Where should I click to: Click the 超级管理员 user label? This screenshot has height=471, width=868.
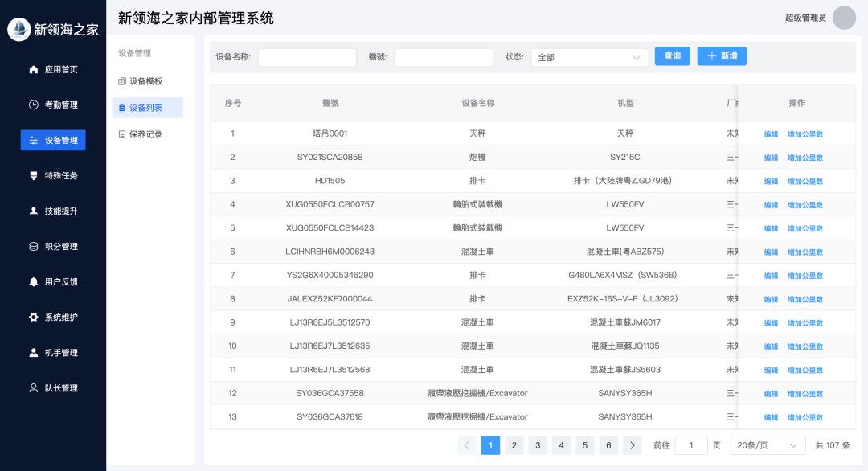[805, 18]
